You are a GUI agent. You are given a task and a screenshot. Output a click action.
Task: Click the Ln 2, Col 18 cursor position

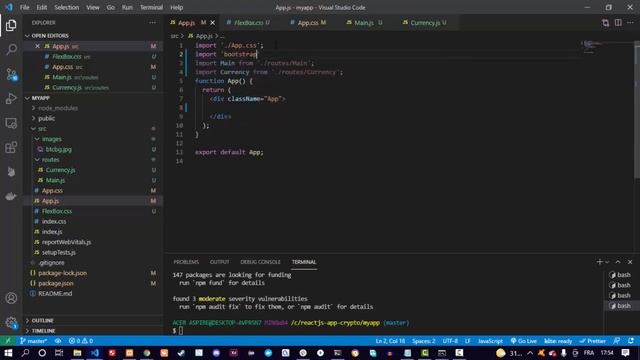point(390,341)
